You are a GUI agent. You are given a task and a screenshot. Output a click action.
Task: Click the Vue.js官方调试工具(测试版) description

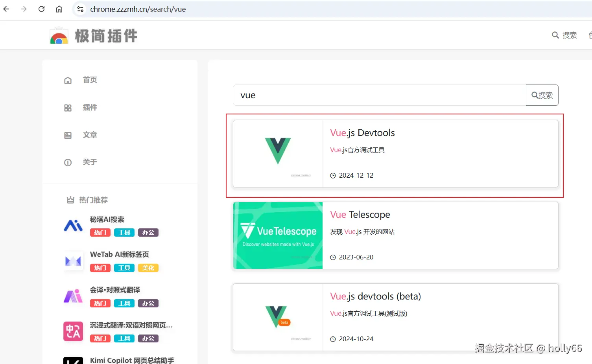(x=369, y=313)
